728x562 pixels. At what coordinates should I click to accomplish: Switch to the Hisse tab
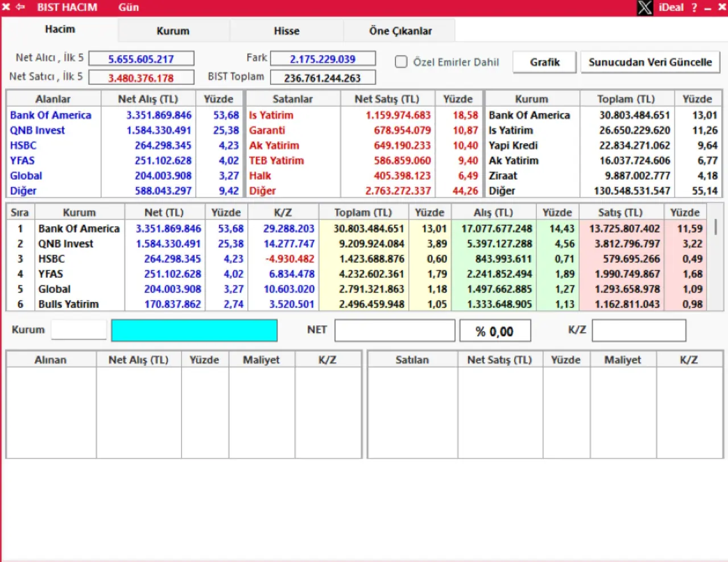tap(287, 31)
